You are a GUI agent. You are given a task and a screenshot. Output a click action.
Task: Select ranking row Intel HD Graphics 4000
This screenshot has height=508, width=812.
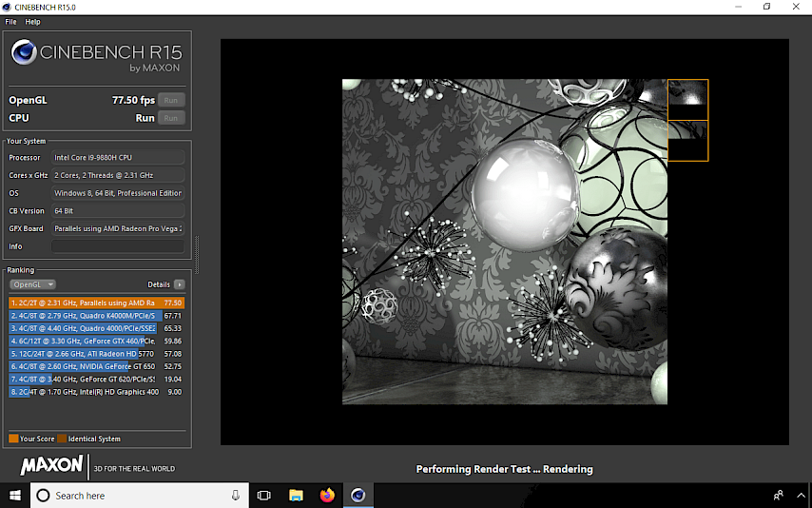[x=96, y=392]
